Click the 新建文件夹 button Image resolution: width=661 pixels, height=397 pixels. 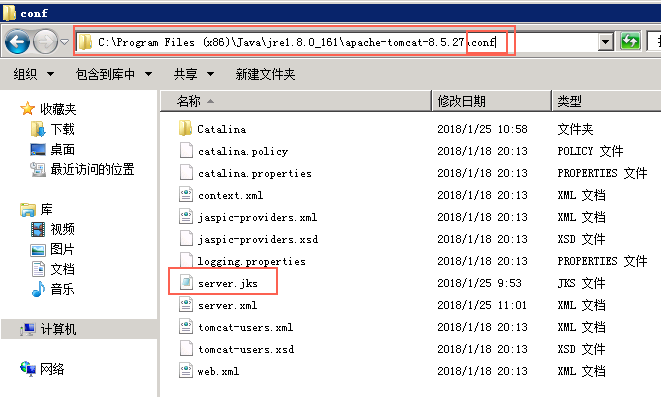coord(265,74)
